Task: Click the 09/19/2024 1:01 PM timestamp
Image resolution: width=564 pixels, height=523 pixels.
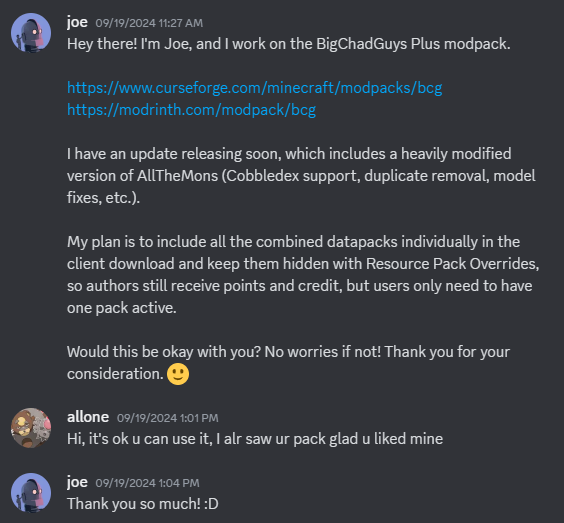Action: [x=168, y=418]
